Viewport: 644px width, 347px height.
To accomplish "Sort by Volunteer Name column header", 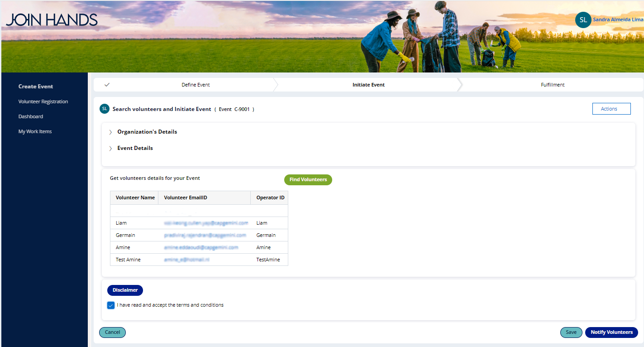I will click(135, 198).
